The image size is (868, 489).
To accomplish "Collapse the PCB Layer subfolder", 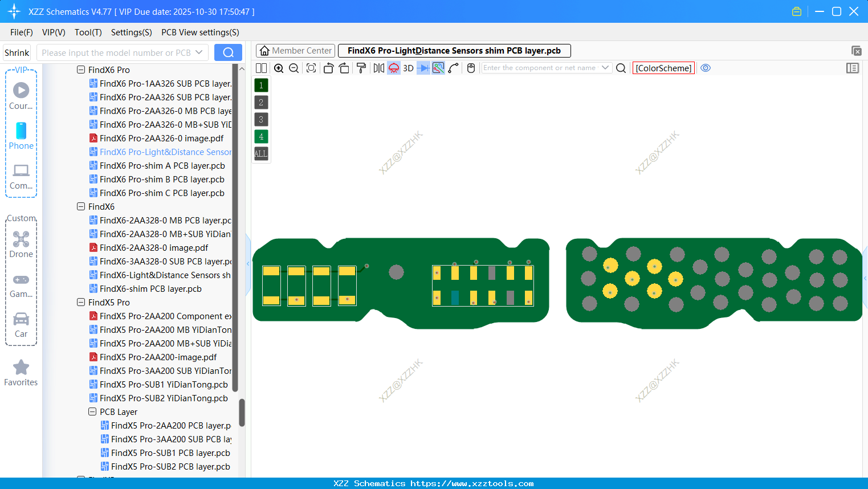I will (92, 411).
